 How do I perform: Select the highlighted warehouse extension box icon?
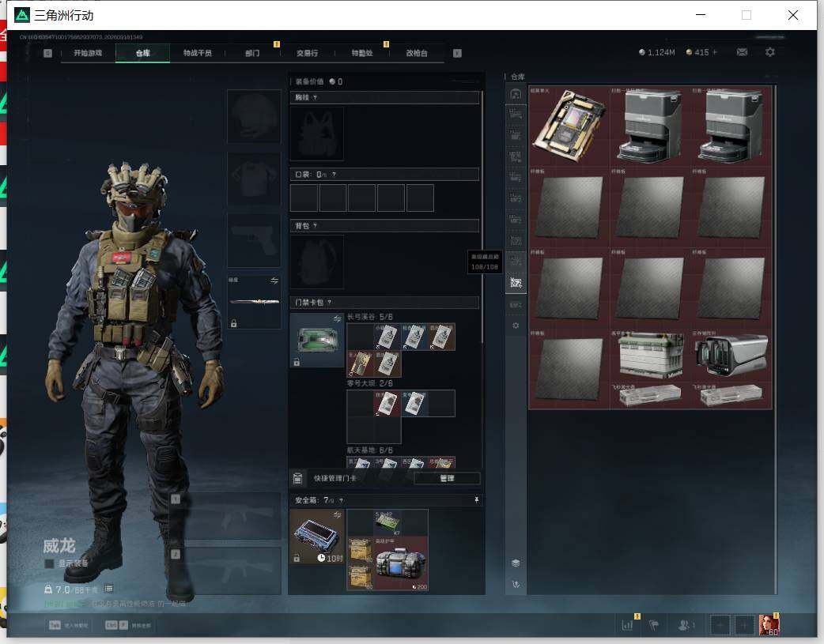click(x=516, y=283)
